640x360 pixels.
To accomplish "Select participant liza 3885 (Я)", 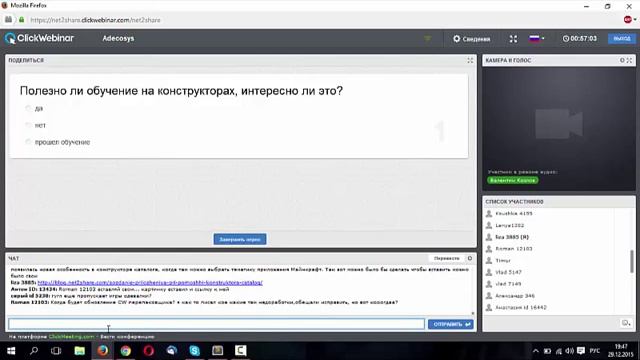I will pyautogui.click(x=512, y=237).
